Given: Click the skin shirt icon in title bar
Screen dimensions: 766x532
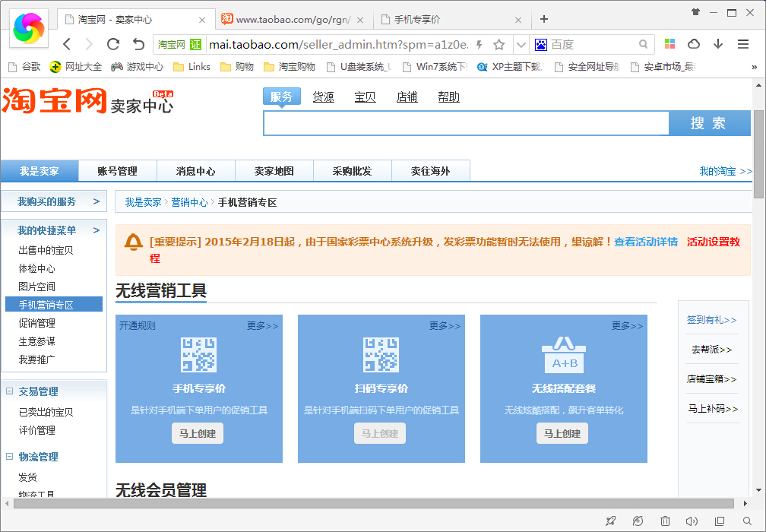Looking at the screenshot, I should (x=695, y=12).
